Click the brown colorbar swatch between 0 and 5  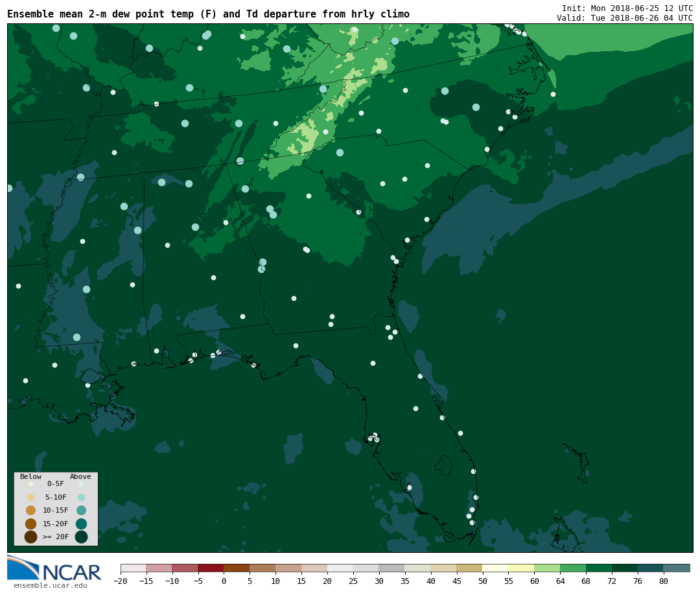(237, 568)
